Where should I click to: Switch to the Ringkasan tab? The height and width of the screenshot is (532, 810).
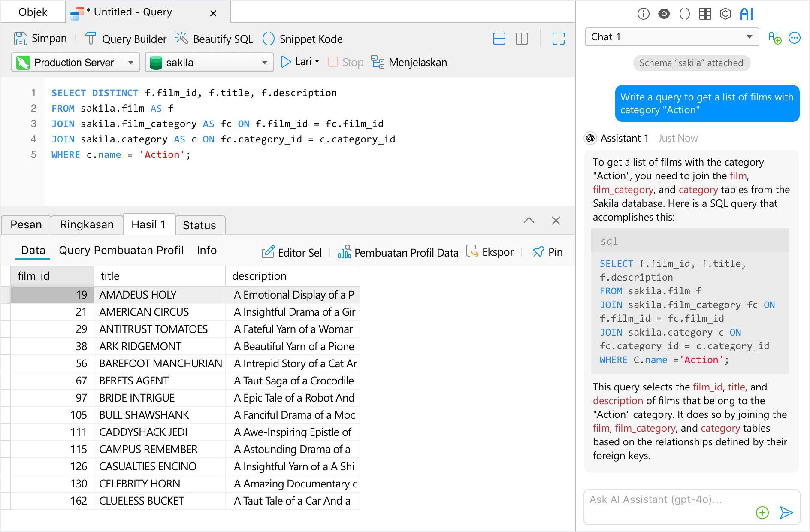(x=87, y=225)
